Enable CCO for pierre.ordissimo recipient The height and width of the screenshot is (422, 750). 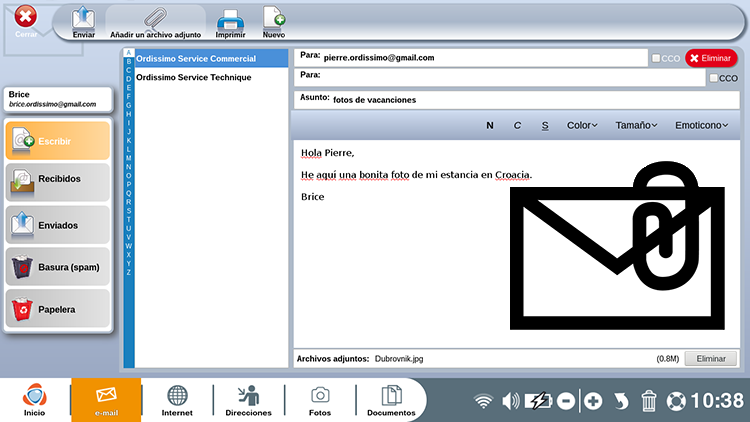pos(656,58)
